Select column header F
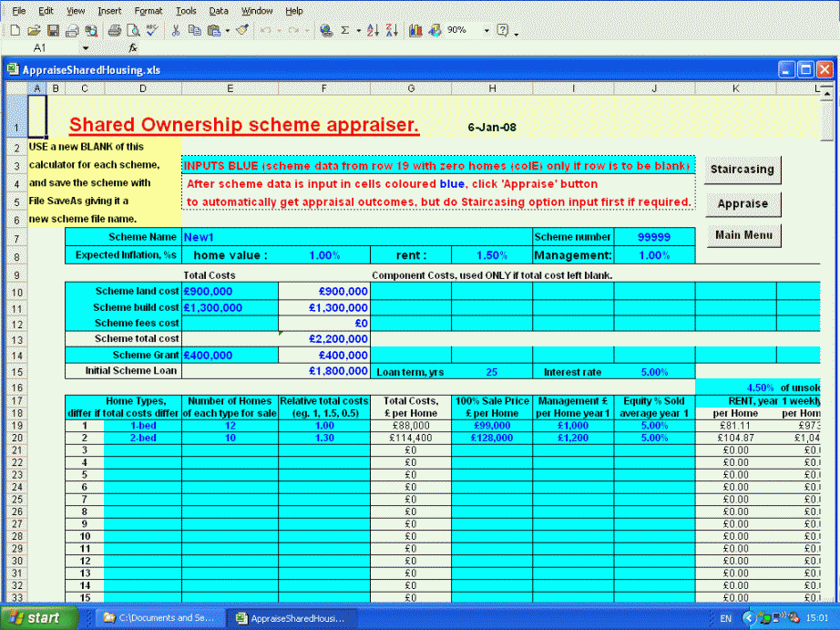This screenshot has height=630, width=840. [324, 88]
